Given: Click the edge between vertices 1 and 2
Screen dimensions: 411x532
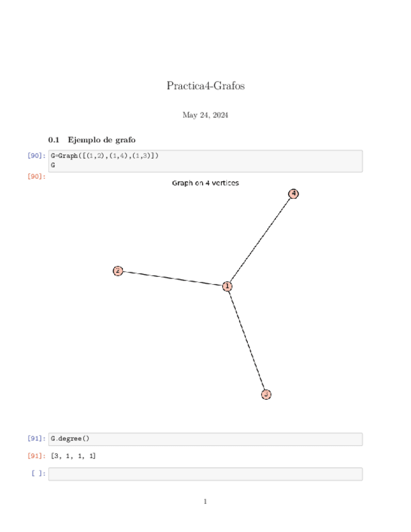Looking at the screenshot, I should [x=173, y=279].
